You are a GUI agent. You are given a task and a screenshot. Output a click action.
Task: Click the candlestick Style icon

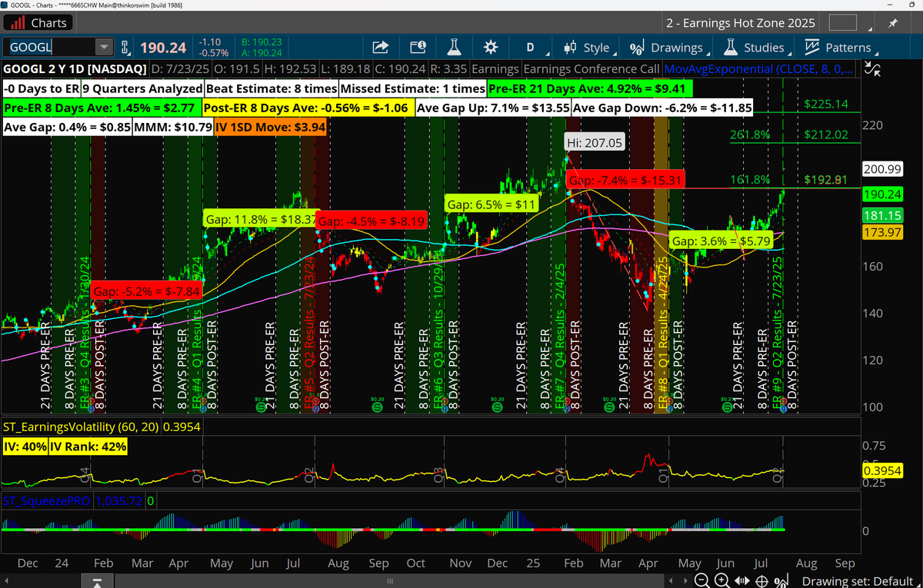pos(570,48)
